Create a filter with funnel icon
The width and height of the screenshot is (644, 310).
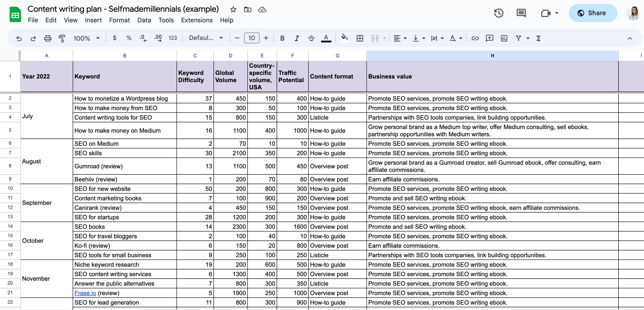pos(518,38)
